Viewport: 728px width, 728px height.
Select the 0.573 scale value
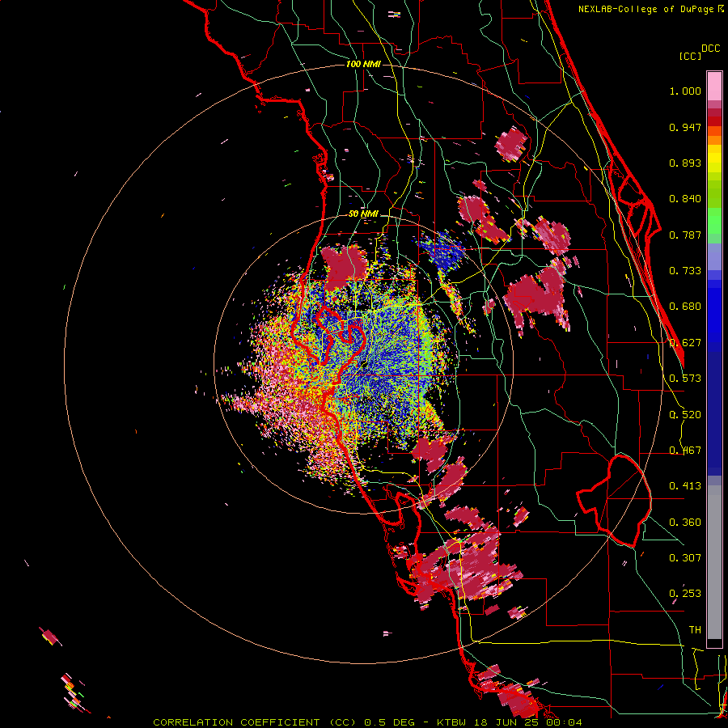point(685,379)
